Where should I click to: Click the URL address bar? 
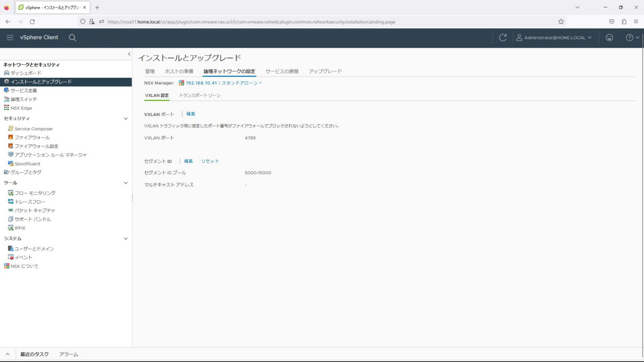pyautogui.click(x=322, y=21)
